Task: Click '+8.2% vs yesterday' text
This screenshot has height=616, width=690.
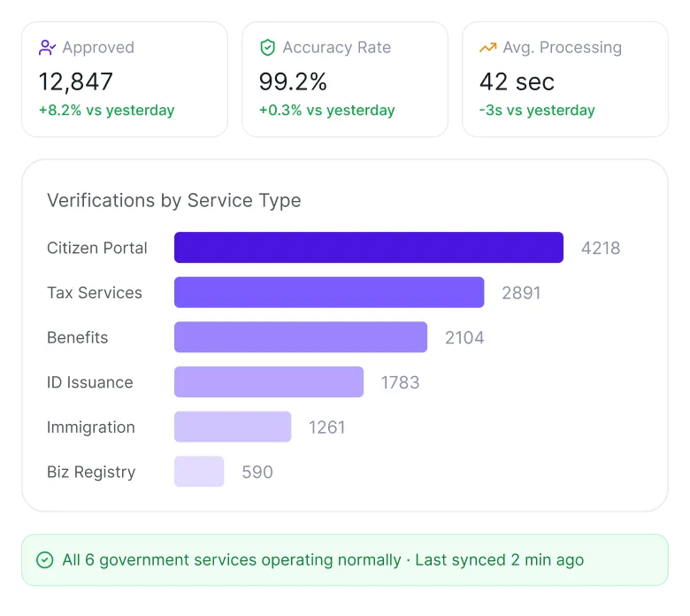Action: coord(107,110)
